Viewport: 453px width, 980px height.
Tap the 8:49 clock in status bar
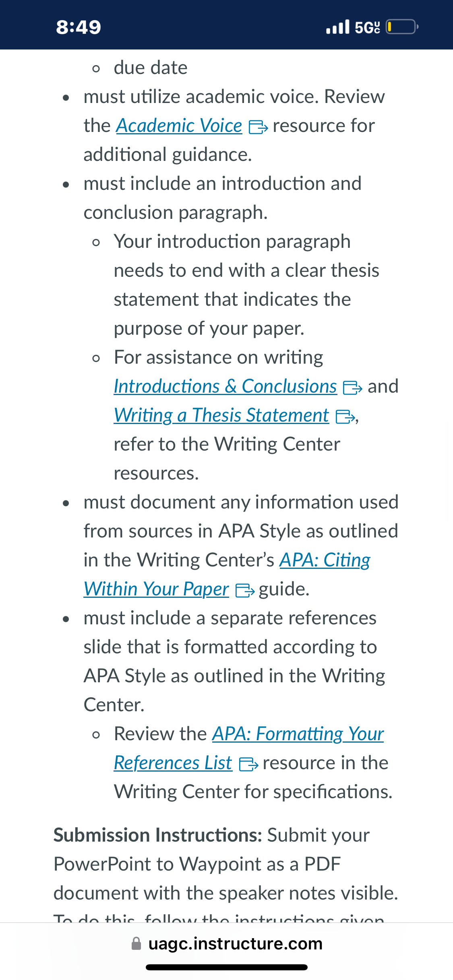click(x=79, y=27)
